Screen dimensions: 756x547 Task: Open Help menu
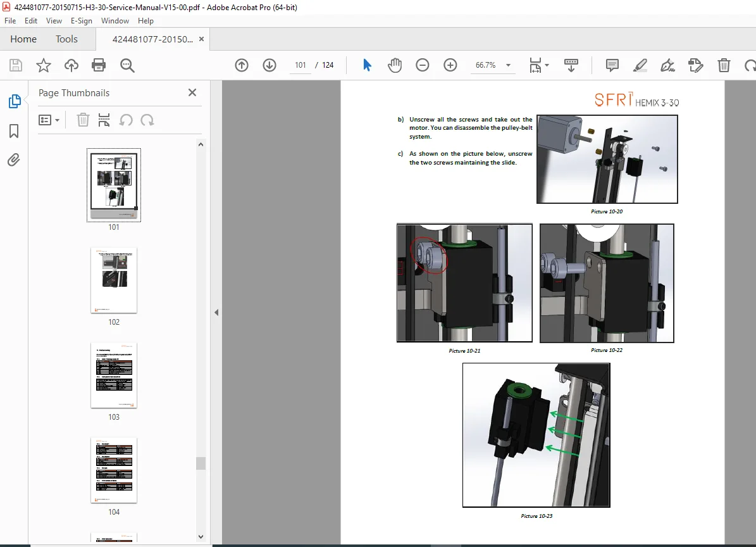pyautogui.click(x=146, y=21)
